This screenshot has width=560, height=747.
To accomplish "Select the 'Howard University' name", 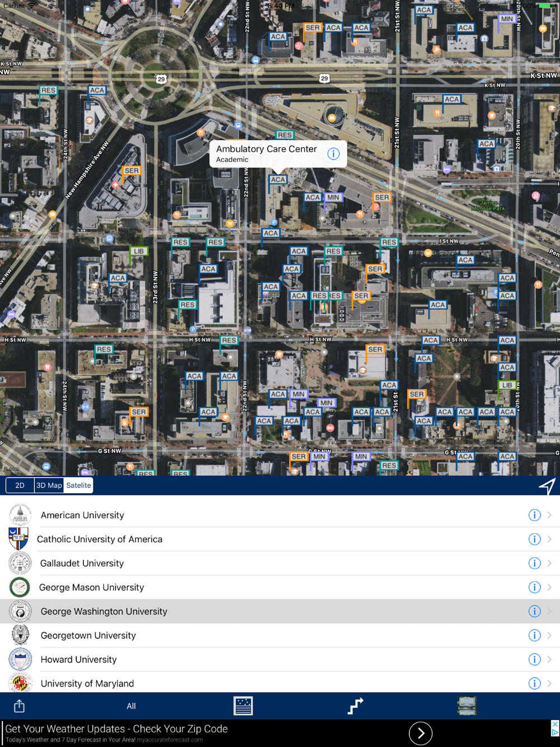I will (79, 660).
